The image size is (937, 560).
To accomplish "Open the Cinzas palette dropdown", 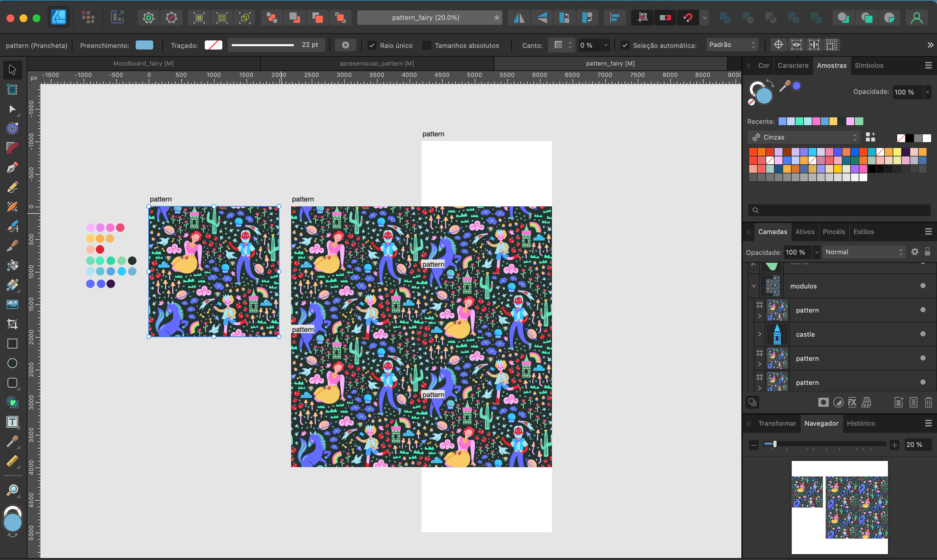I will (x=804, y=137).
